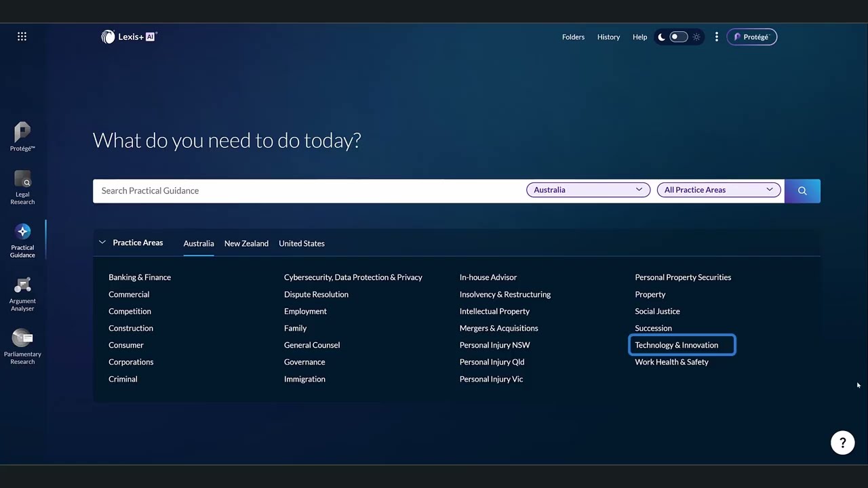
Task: Open Parliamentary Research in the sidebar
Action: [22, 348]
